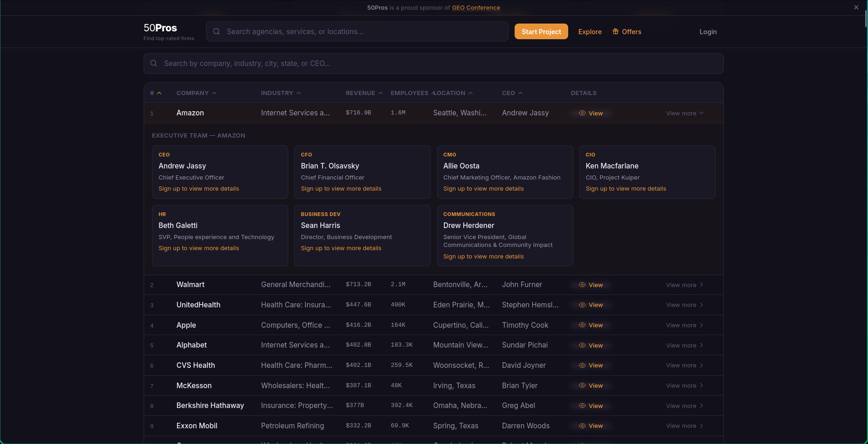
Task: Expand View more for UnitedHealth
Action: (x=685, y=305)
